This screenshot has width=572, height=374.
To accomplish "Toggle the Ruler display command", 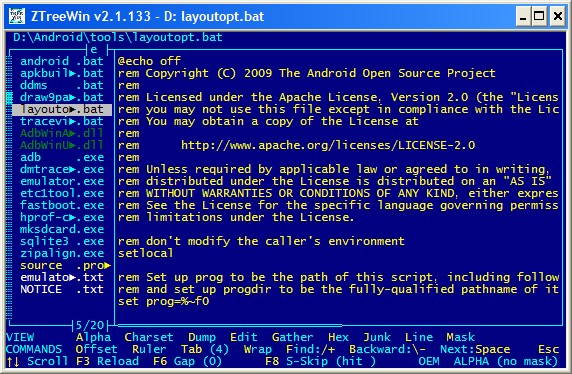I will (x=149, y=349).
